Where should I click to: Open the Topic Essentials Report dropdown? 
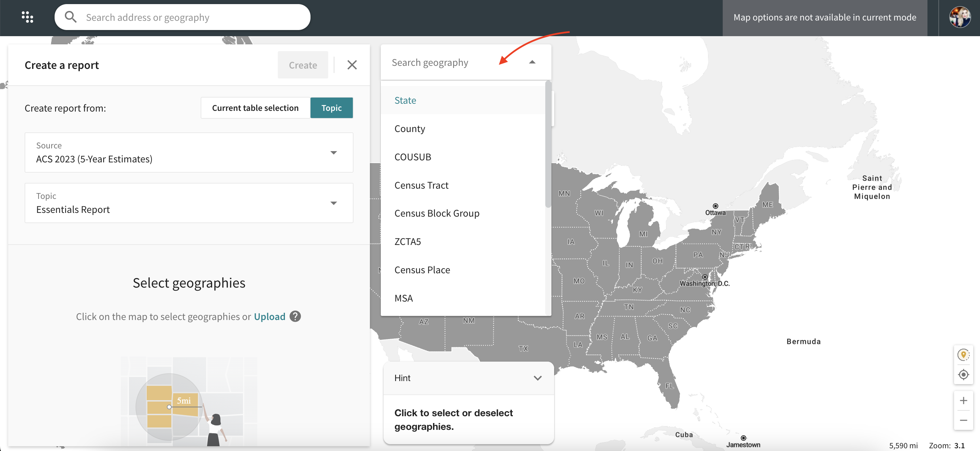coord(334,203)
